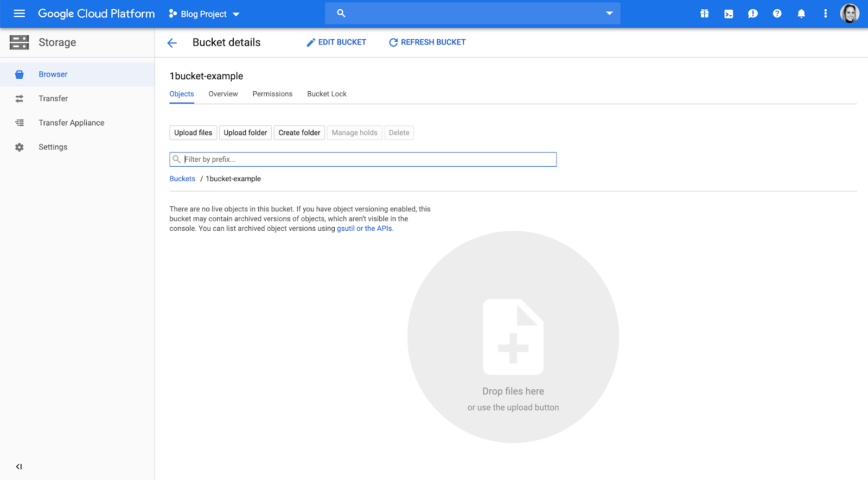Open the three-dot utilities menu
The width and height of the screenshot is (868, 480).
coord(825,14)
